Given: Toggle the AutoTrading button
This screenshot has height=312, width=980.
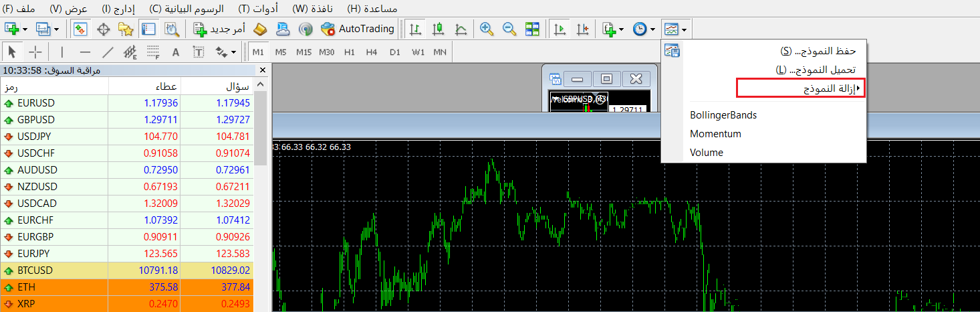Looking at the screenshot, I should (358, 29).
